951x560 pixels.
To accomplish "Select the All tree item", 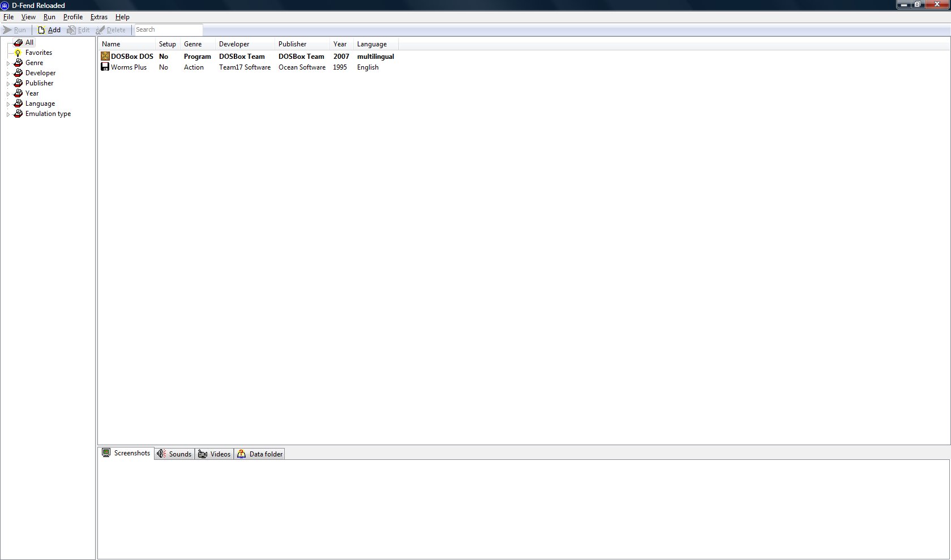I will click(x=29, y=42).
